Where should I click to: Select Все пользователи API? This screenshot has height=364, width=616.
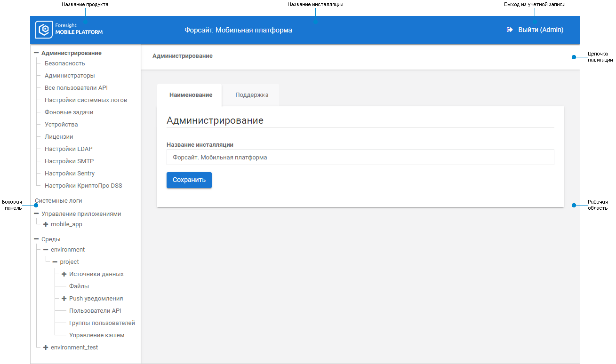(76, 88)
